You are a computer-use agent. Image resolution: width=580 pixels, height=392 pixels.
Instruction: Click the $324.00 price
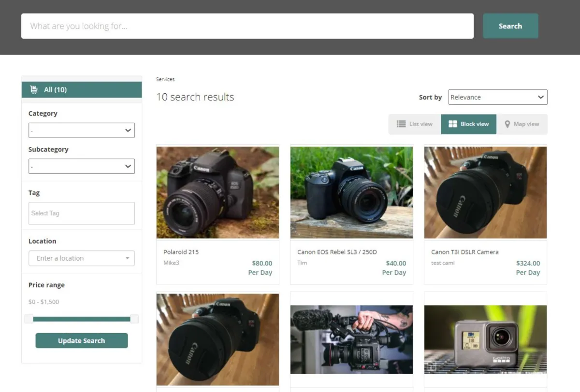pos(528,264)
